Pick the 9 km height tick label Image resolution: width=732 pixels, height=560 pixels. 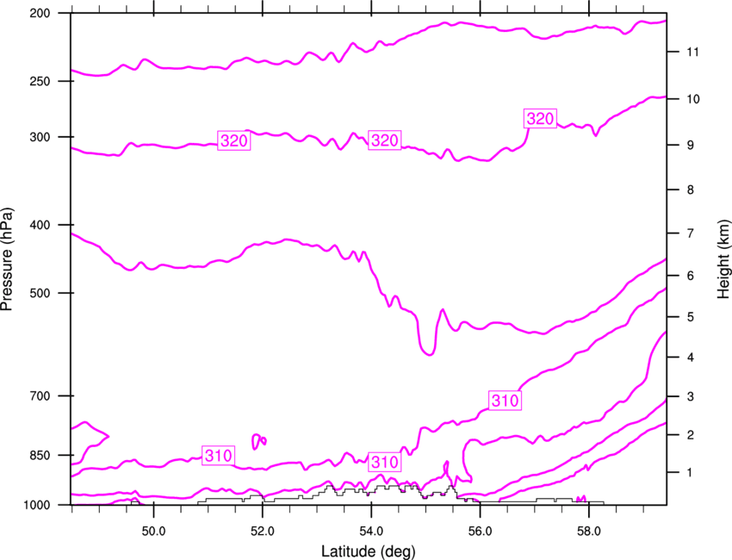click(691, 146)
